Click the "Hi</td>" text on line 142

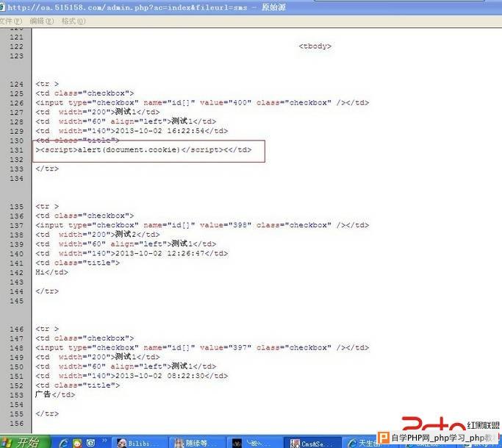51,272
